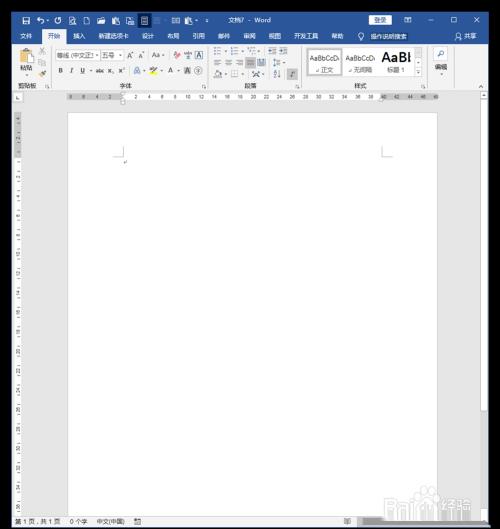Open the font name dropdown
Image resolution: width=500 pixels, height=529 pixels.
(x=97, y=55)
